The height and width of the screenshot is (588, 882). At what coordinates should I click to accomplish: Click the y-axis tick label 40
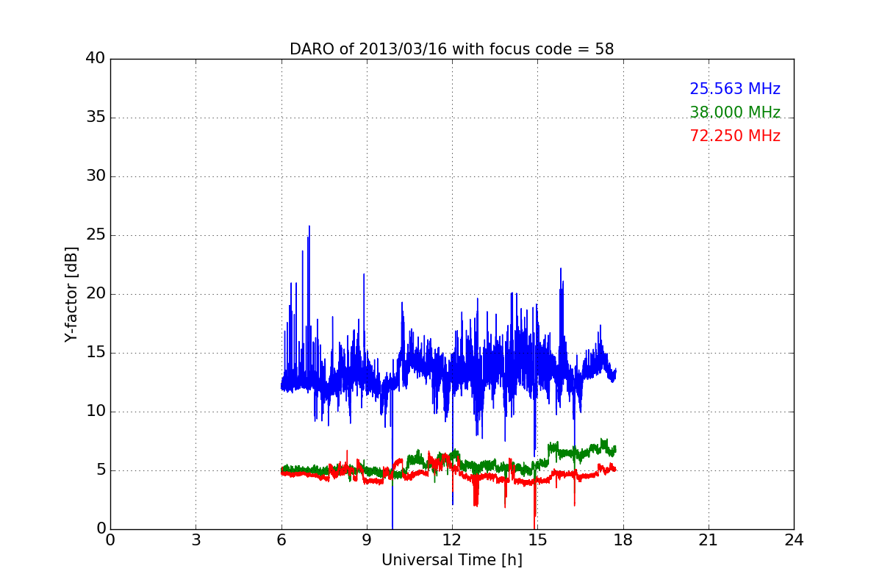click(96, 59)
